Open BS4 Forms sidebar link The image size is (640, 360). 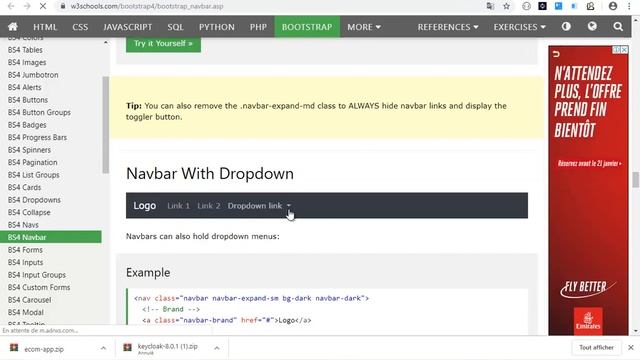point(25,250)
